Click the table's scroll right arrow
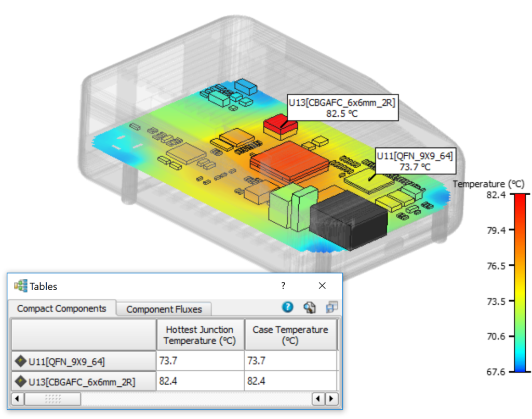The height and width of the screenshot is (419, 532). (331, 399)
